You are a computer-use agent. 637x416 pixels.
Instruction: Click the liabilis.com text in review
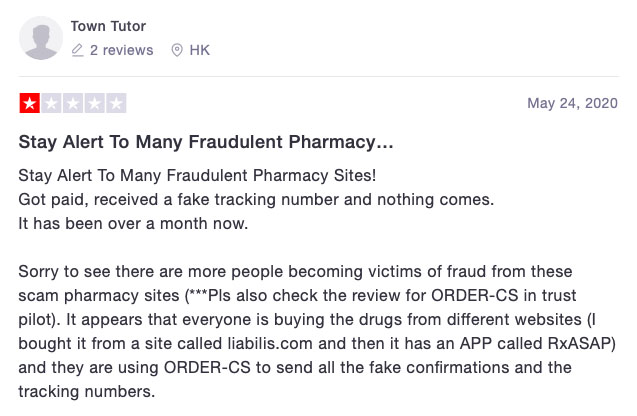pos(270,344)
